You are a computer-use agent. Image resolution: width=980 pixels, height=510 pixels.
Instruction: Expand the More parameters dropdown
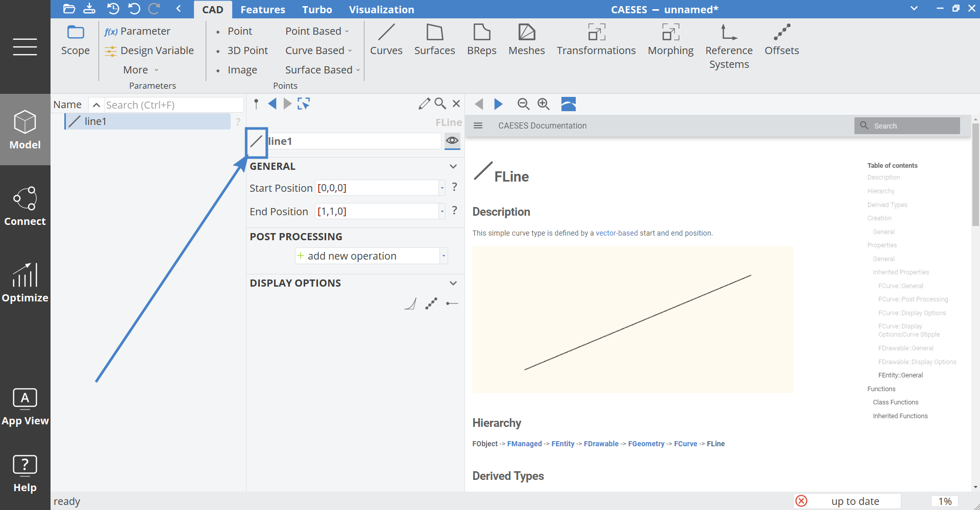tap(141, 70)
